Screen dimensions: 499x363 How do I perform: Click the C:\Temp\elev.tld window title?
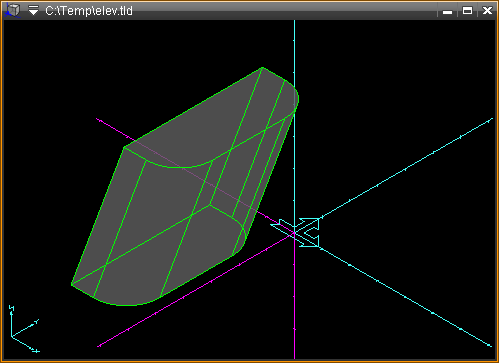(89, 11)
